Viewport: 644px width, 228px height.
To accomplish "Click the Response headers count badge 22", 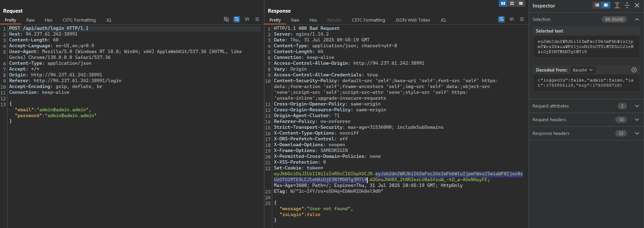I will [621, 134].
